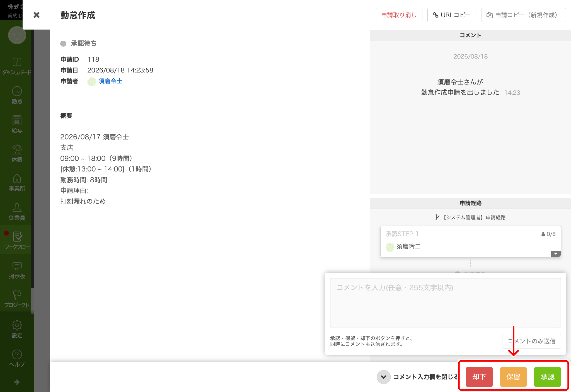Expand the sidebar with the arrow icon

(x=17, y=382)
